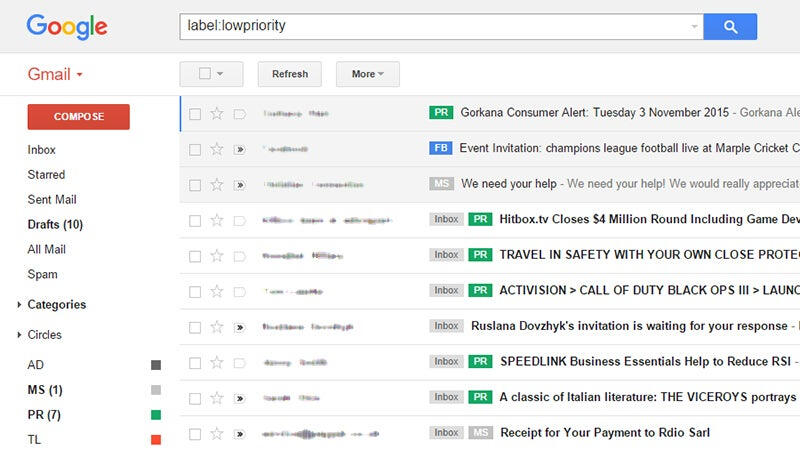The image size is (800, 450).
Task: Star the Ruslana Dovzhyk invitation email
Action: (217, 327)
